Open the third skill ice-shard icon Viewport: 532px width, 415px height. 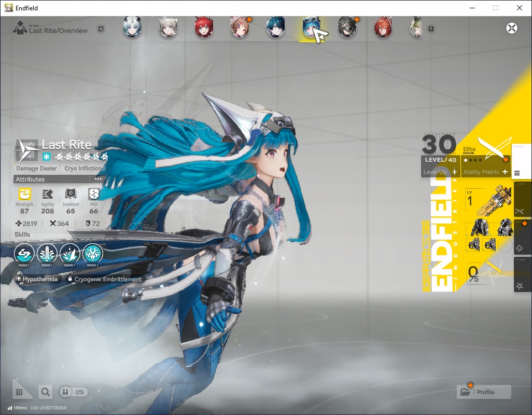(x=69, y=254)
